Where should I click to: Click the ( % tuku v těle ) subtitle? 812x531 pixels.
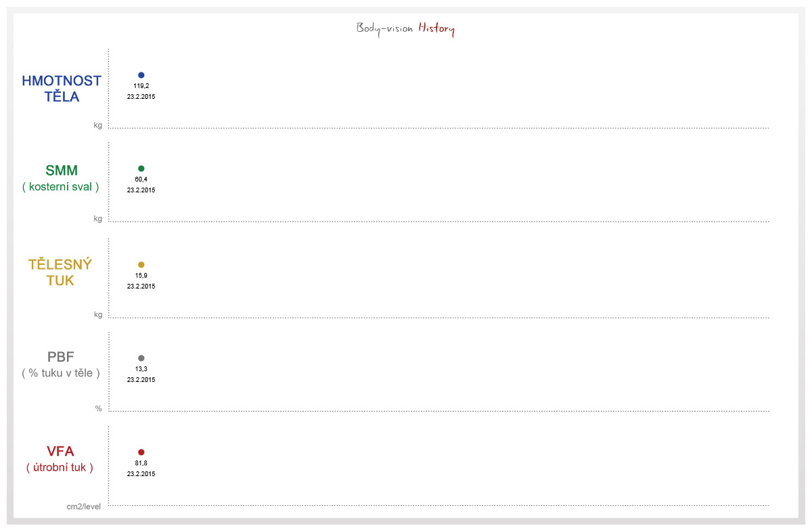61,373
